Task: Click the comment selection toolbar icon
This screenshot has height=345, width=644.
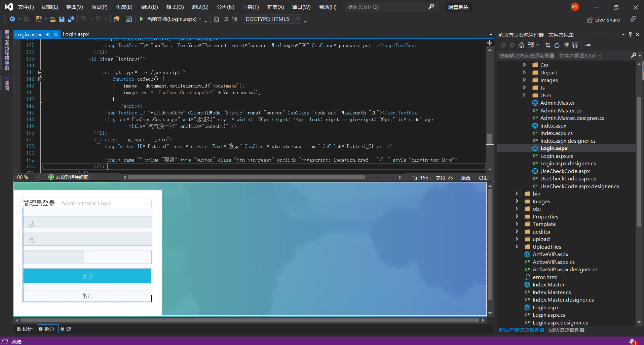Action: [x=234, y=19]
